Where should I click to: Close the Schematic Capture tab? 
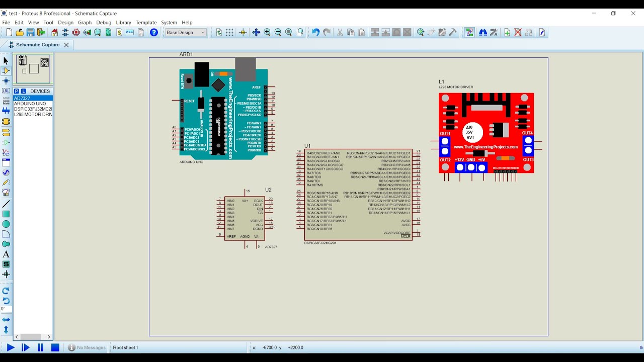click(x=66, y=45)
